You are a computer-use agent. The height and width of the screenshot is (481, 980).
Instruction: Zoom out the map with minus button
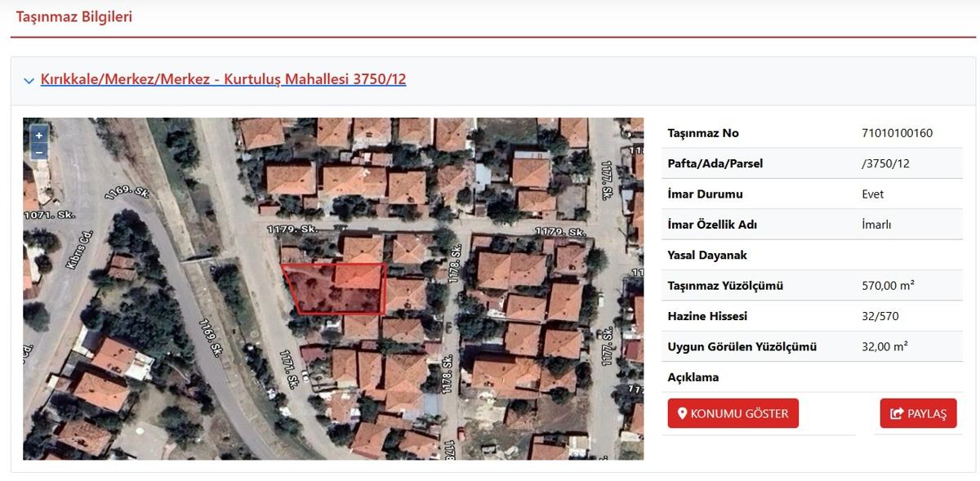point(38,152)
